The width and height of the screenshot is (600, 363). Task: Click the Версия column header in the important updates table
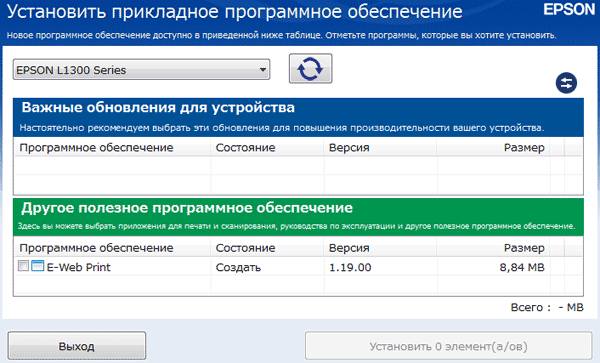tap(349, 148)
